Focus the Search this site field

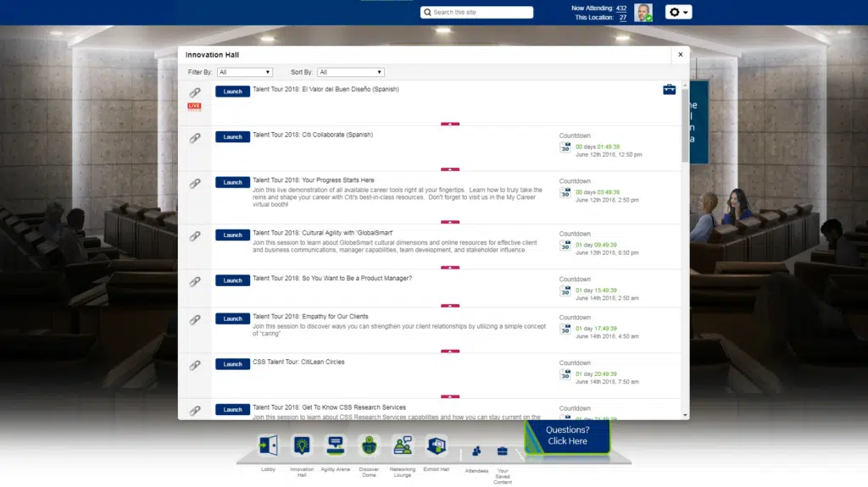476,12
